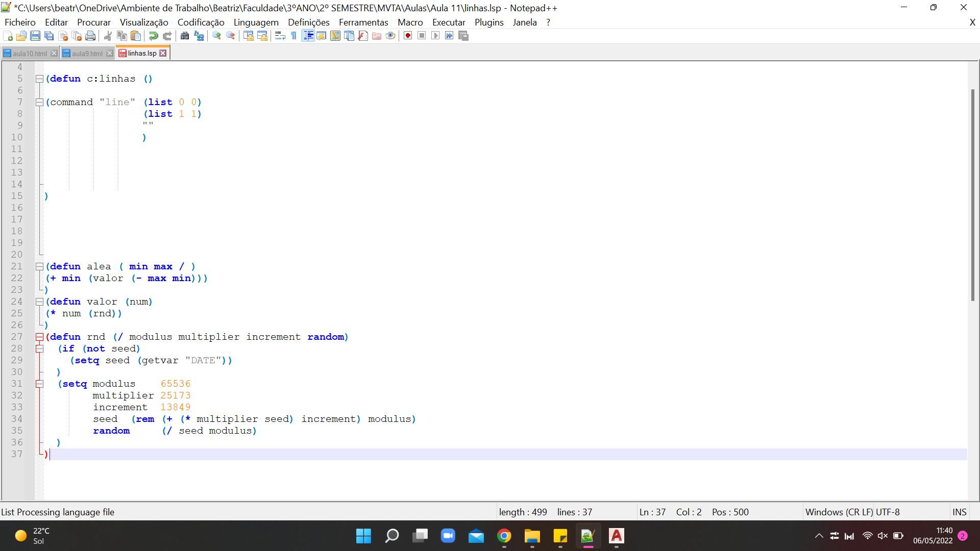Cut the selection with the scissors icon
This screenshot has width=980, height=551.
(108, 36)
